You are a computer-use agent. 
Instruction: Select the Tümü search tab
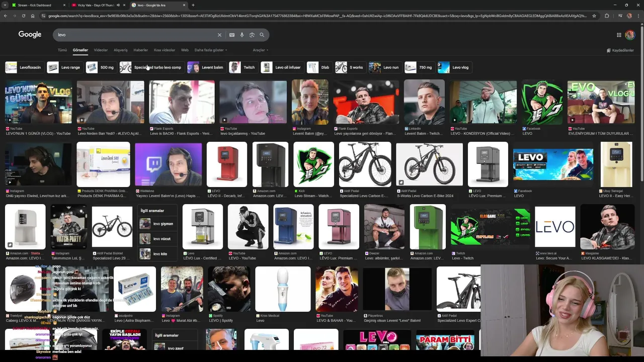[62, 50]
